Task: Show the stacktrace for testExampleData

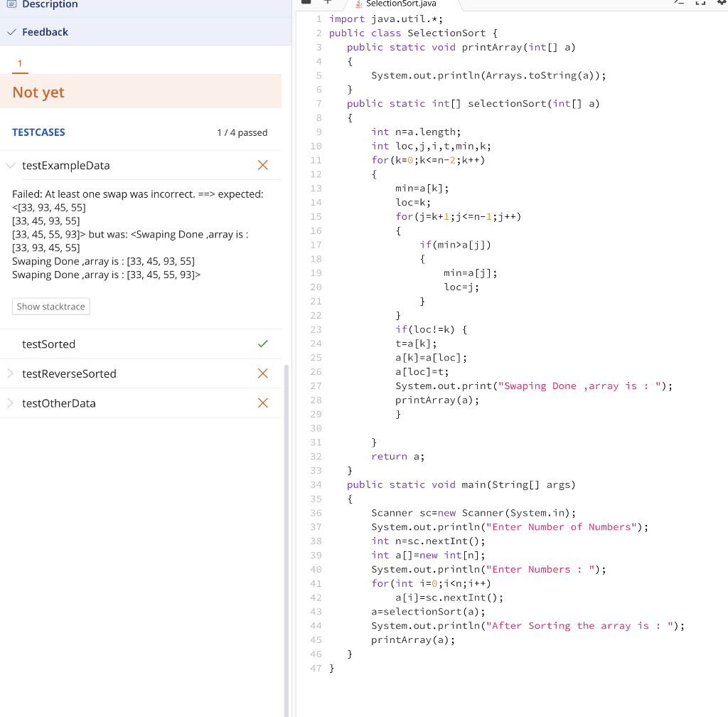Action: point(51,307)
